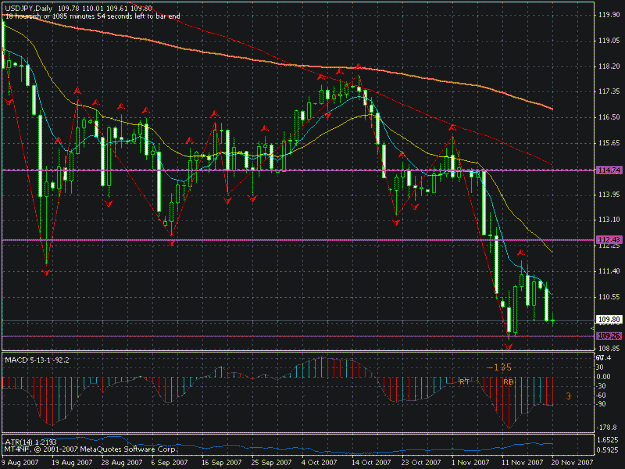Click the 113.10 price scale value
The image size is (625, 469).
(x=609, y=220)
